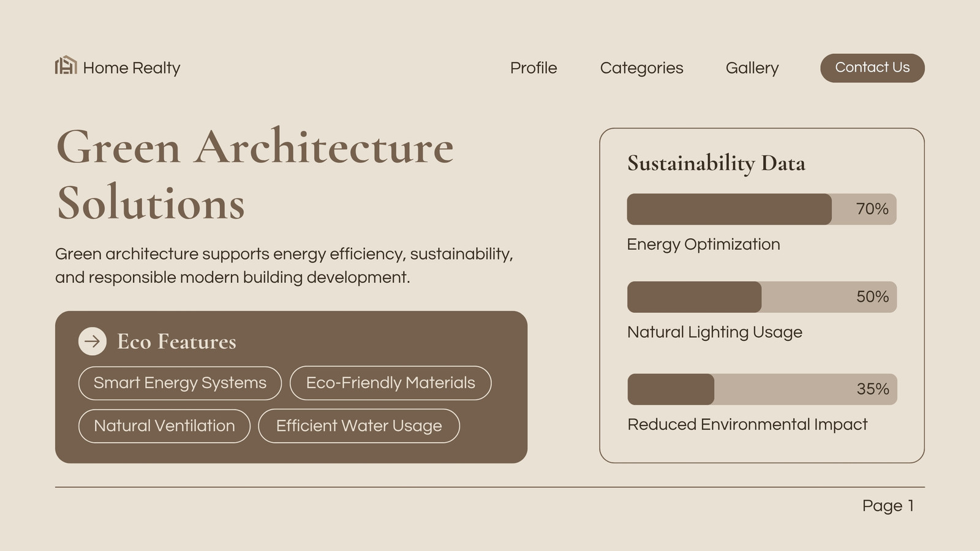This screenshot has width=980, height=551.
Task: Click the Energy Optimization label
Action: click(x=703, y=244)
